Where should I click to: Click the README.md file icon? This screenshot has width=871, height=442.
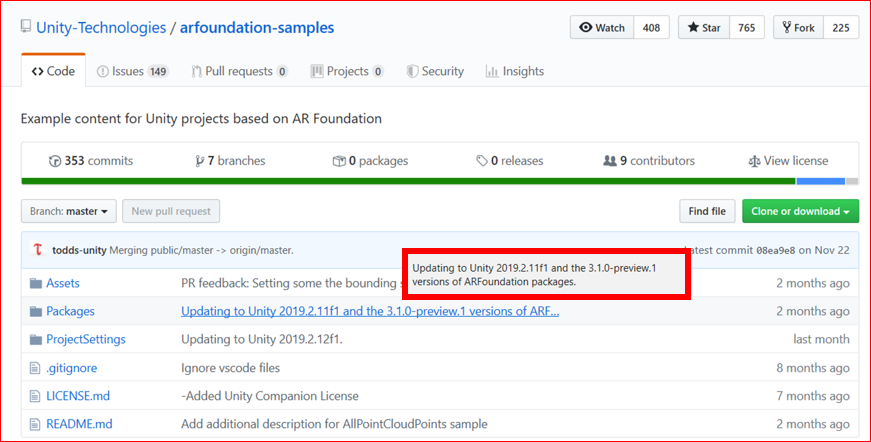(36, 424)
